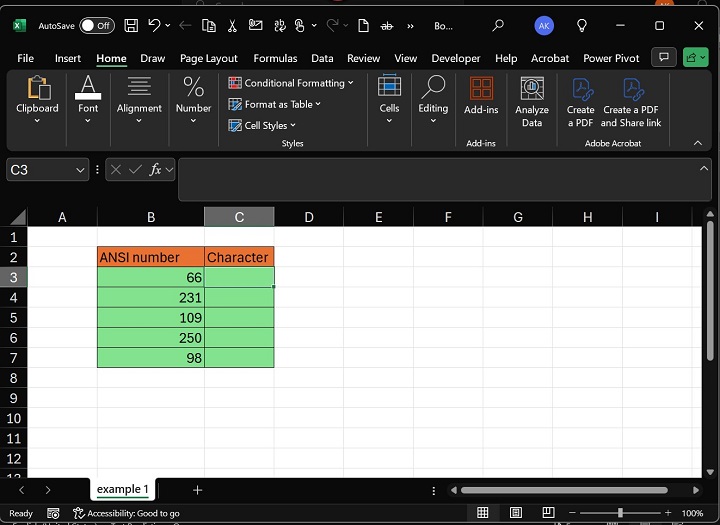Click Accessibility: Good to go status
The width and height of the screenshot is (720, 525).
click(126, 513)
